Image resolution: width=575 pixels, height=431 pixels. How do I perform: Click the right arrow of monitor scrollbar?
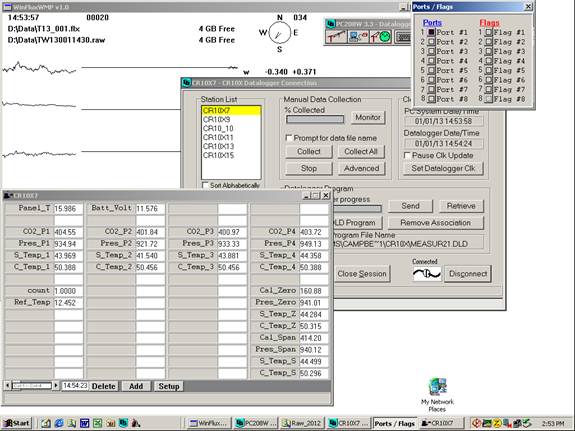56,386
